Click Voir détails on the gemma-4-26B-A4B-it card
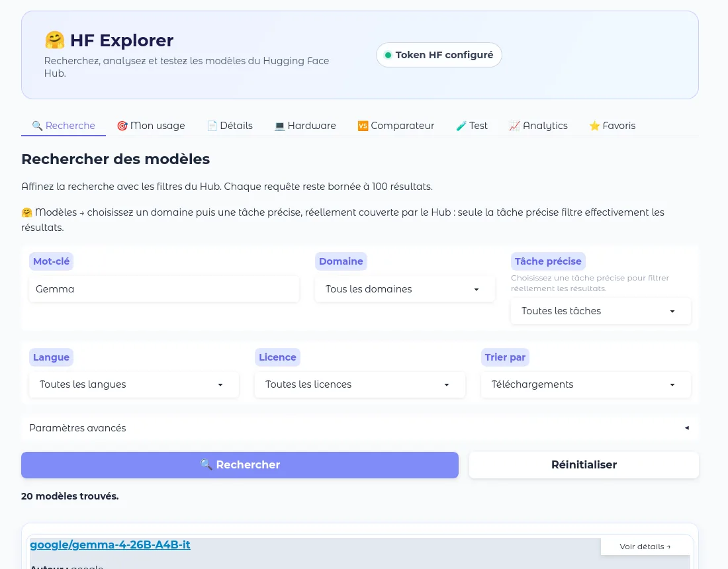The image size is (728, 569). pyautogui.click(x=645, y=547)
